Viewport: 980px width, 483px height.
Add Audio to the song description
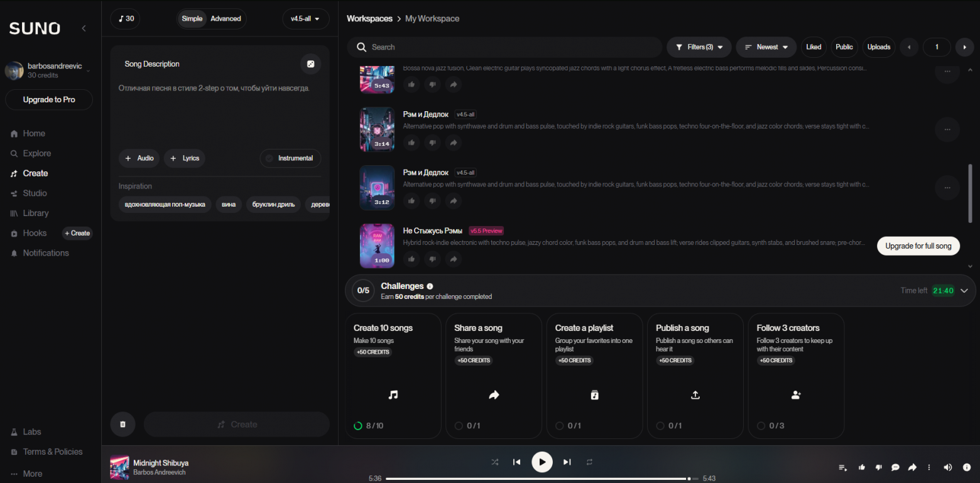pos(139,158)
